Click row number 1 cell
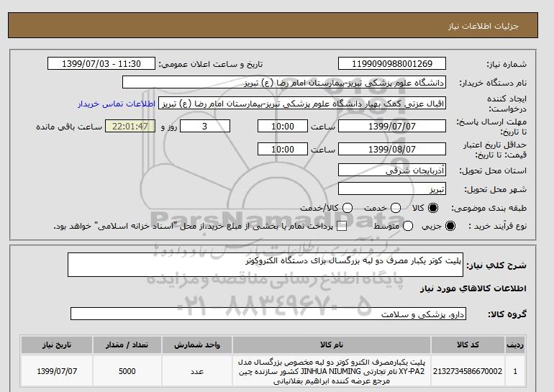 click(515, 371)
